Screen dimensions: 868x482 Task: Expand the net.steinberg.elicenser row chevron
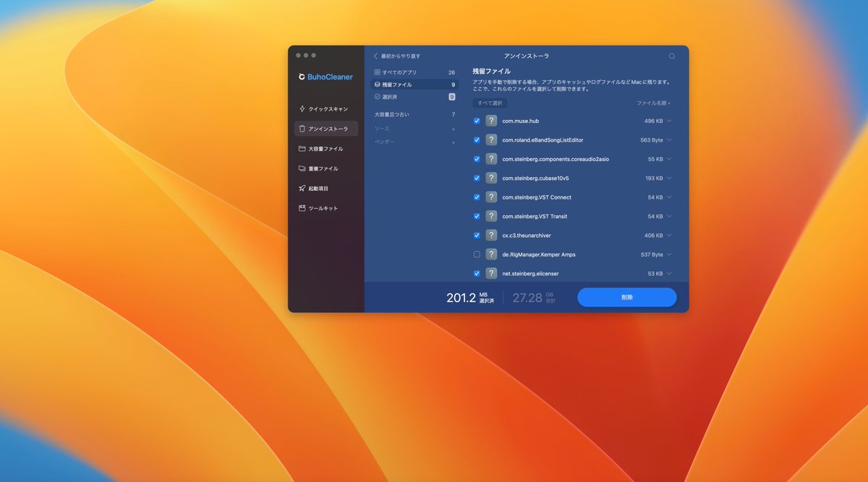point(670,274)
